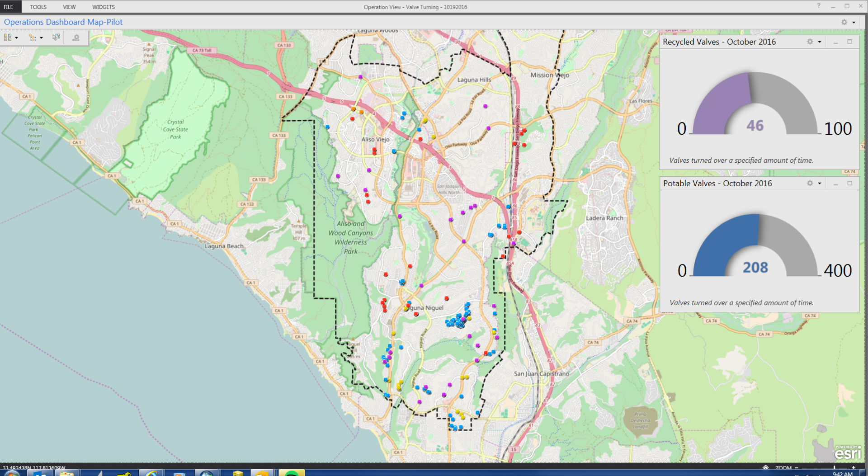Click the zoom in plus button
868x476 pixels.
coord(854,467)
